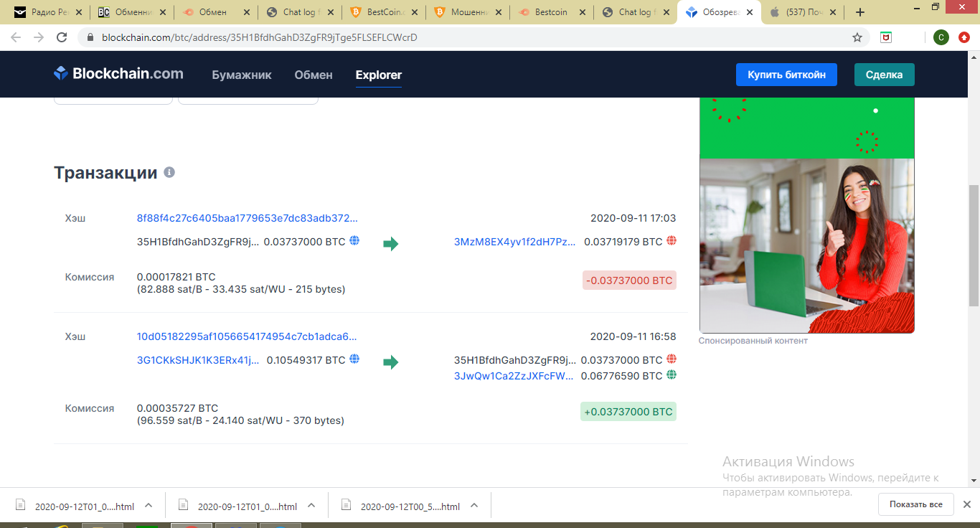Viewport: 980px width, 528px height.
Task: Open transaction hash 8f88f4c27c6405baa1779653e7dc83adb372
Action: tap(247, 218)
